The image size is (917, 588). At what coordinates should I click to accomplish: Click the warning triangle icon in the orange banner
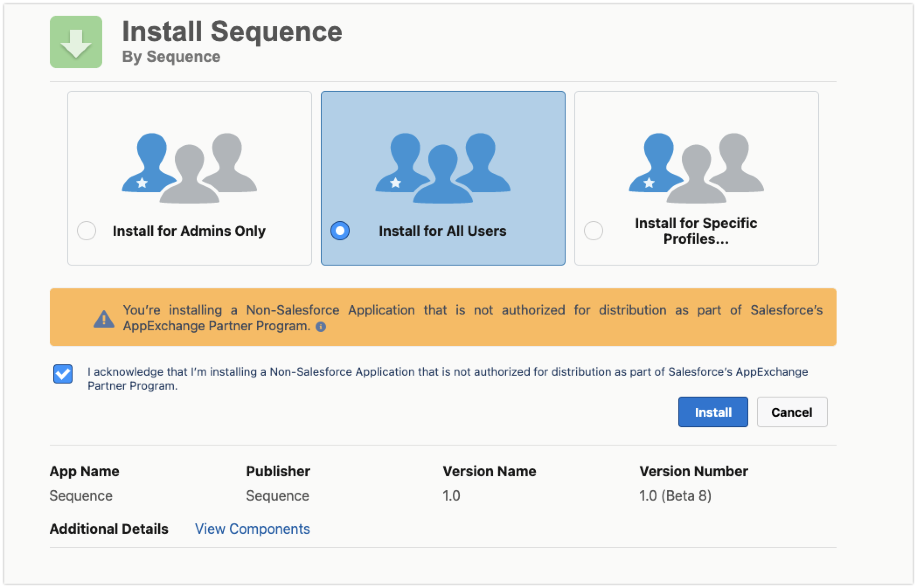(104, 319)
